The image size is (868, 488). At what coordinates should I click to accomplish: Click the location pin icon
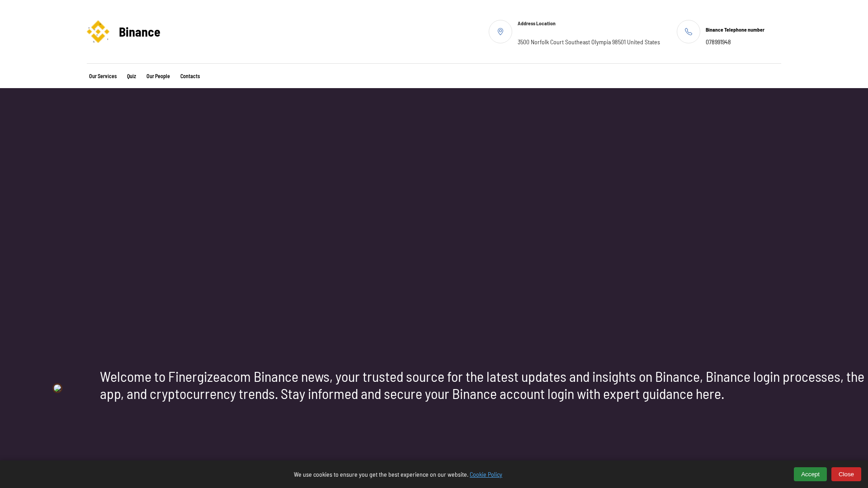(x=500, y=32)
